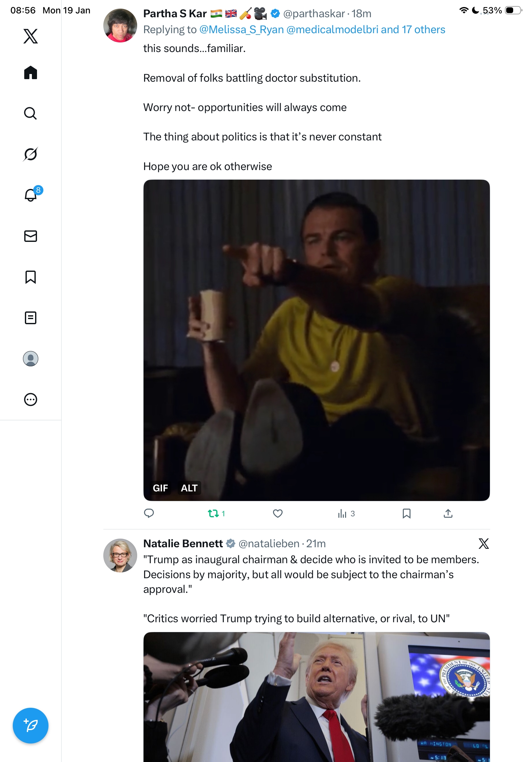Bookmark Partha S Kar's reply
Screen dimensions: 532x762
pos(406,513)
